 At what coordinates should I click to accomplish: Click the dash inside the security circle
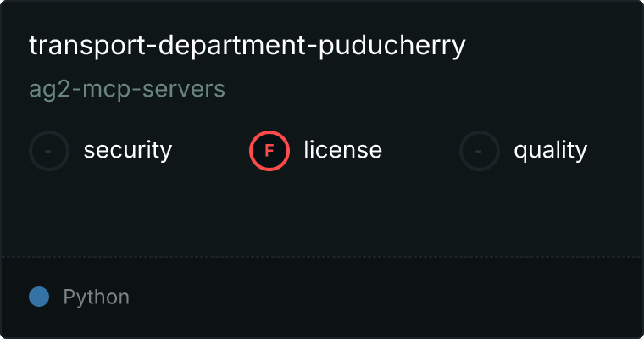coord(48,152)
